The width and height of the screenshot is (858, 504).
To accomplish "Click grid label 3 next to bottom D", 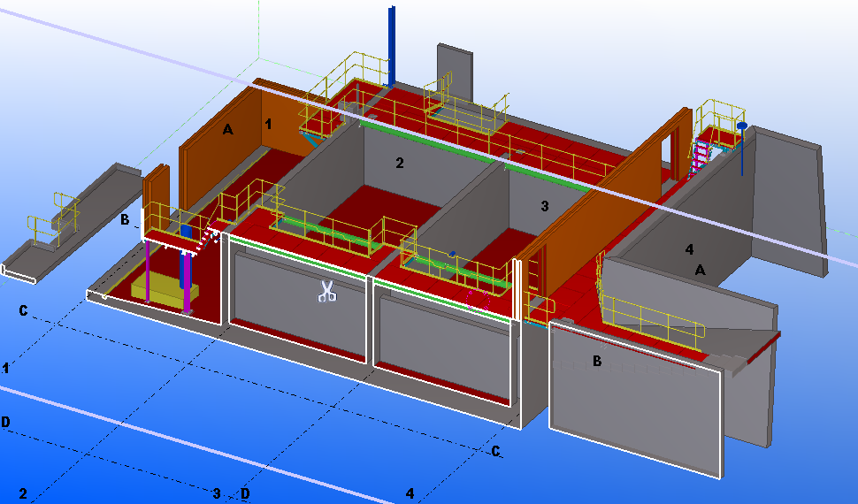I will tap(217, 493).
